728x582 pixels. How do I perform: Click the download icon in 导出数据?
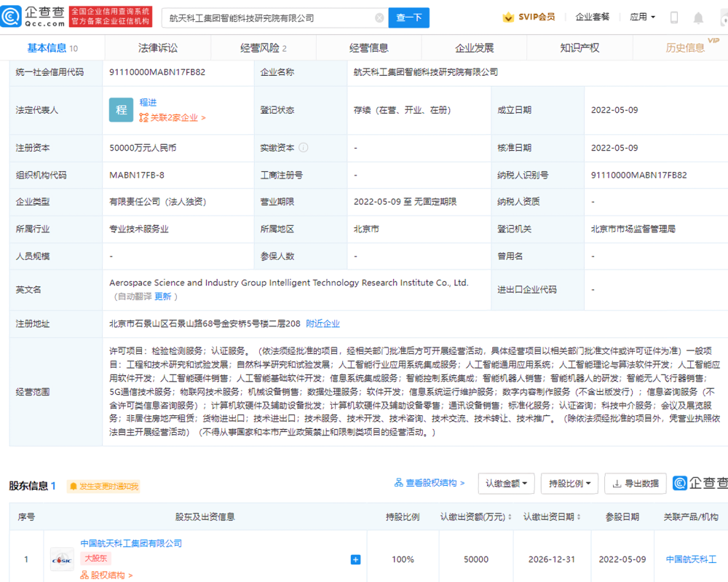click(617, 484)
